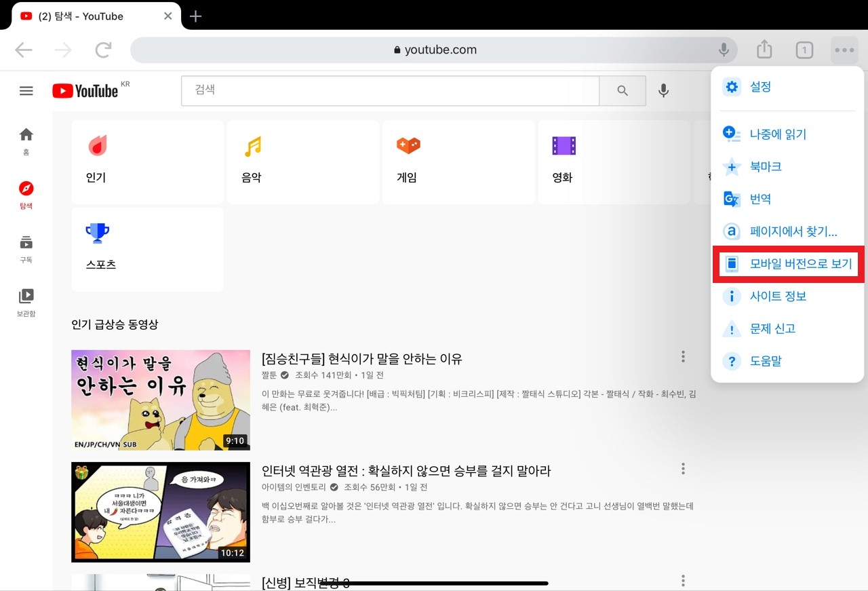Click the 인기 급상승 동영상 heading
This screenshot has height=591, width=868.
[x=115, y=324]
